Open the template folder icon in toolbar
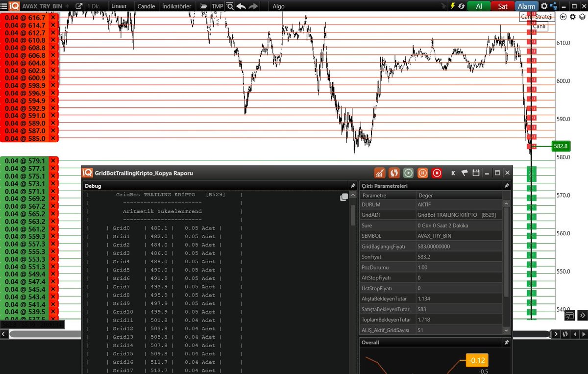 click(x=203, y=6)
